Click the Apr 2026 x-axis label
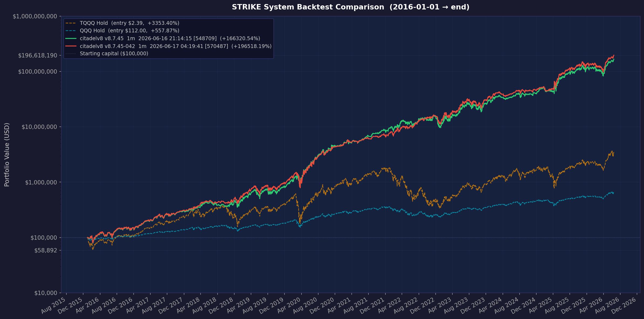Viewport: 644px width, 319px height. pos(591,305)
